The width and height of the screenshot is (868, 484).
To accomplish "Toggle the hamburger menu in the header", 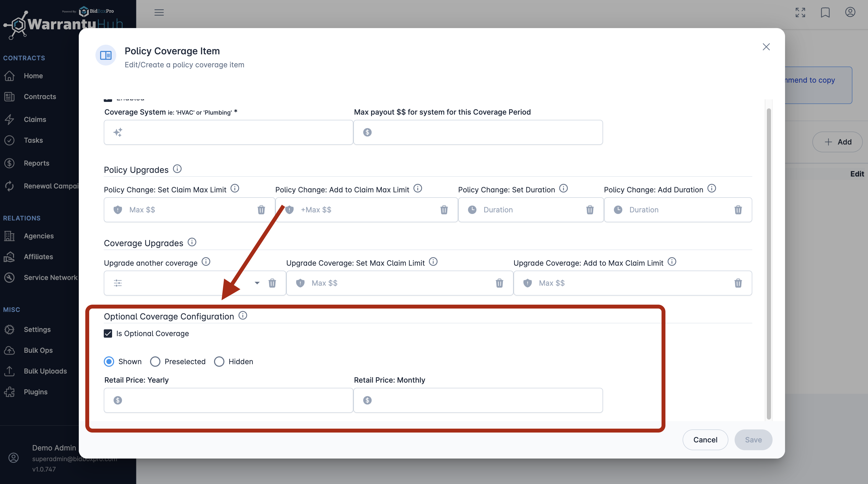I will [159, 12].
